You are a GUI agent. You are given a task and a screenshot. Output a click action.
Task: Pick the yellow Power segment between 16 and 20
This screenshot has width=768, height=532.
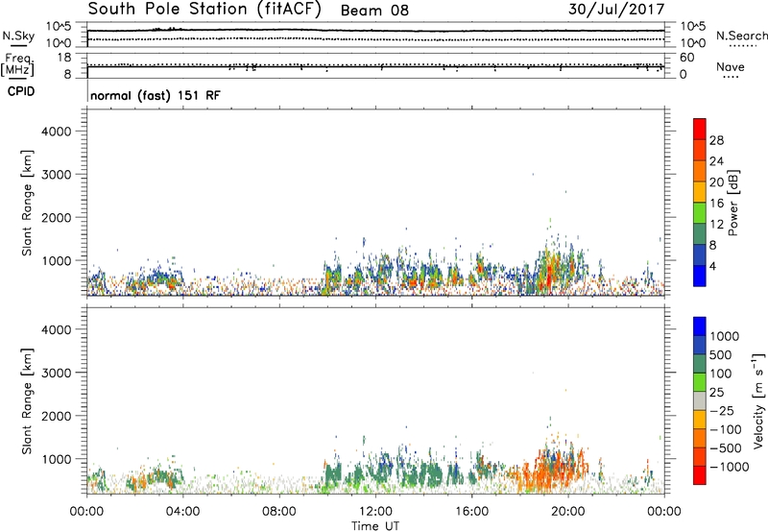pos(700,192)
